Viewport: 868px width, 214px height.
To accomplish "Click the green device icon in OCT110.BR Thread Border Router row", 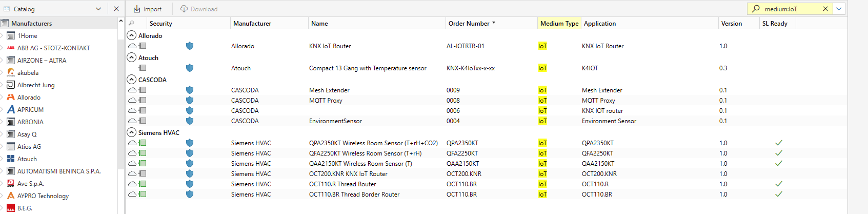I will [143, 194].
